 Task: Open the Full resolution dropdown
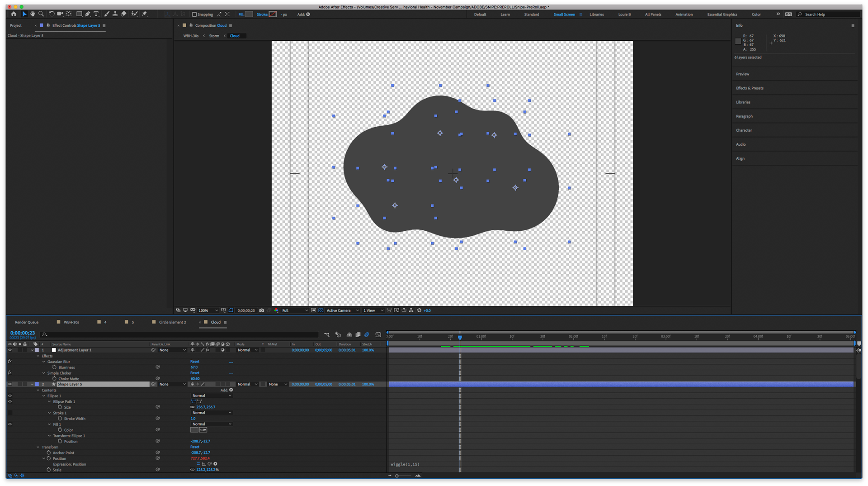[x=295, y=310]
